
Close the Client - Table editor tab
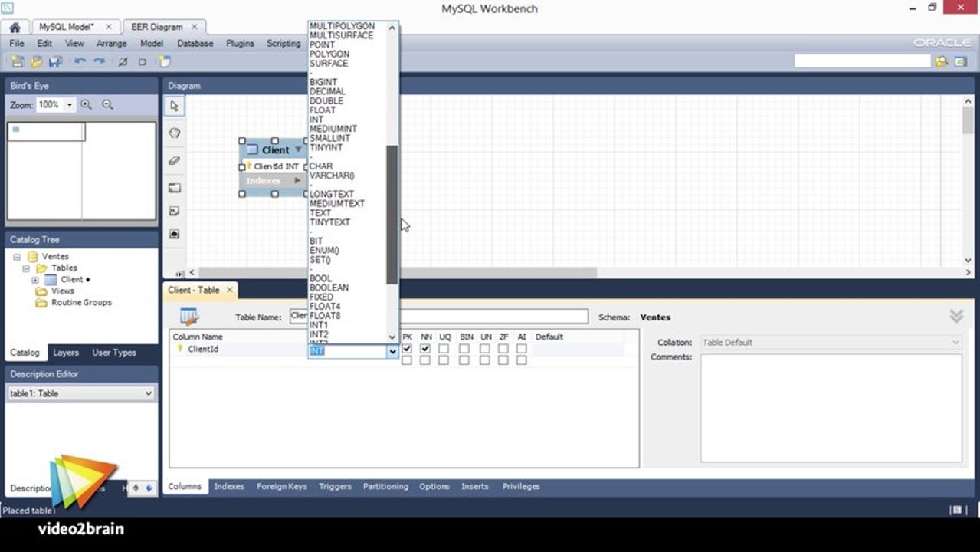[x=229, y=290]
